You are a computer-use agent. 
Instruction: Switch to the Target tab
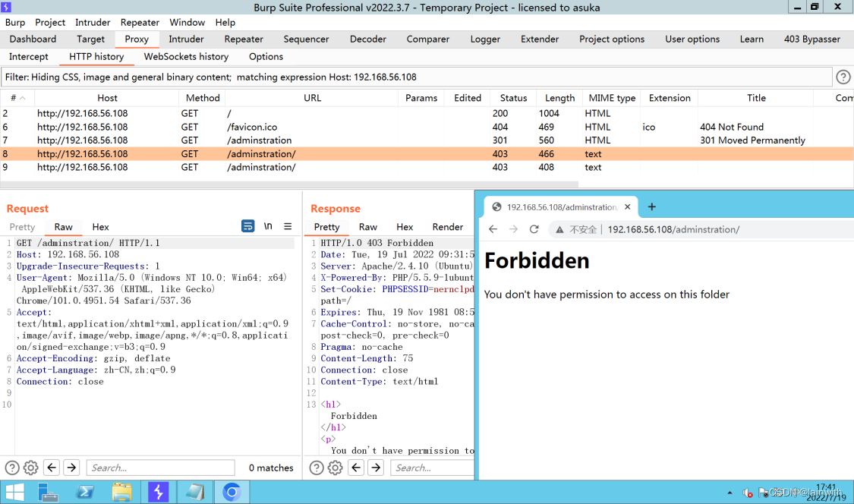(90, 39)
